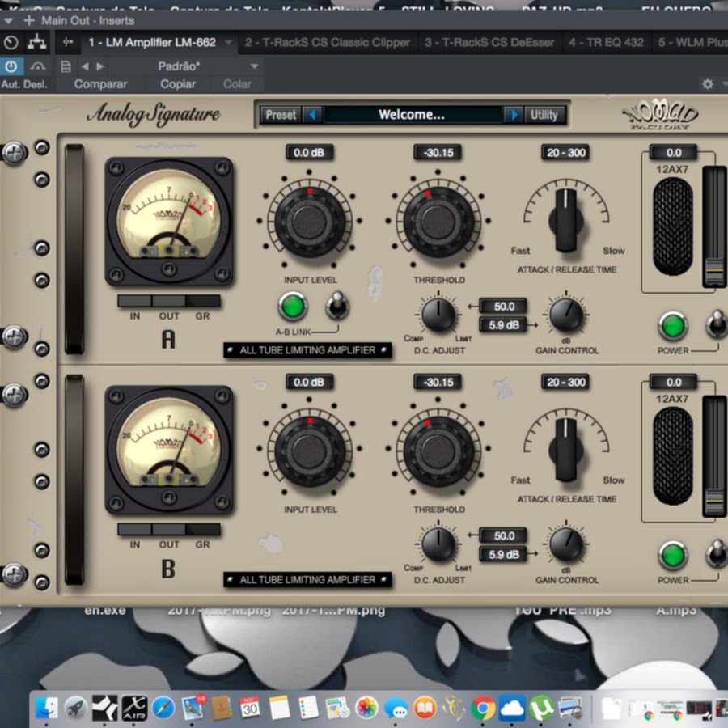The width and height of the screenshot is (728, 728).
Task: Click channel B Threshold knob
Action: (x=438, y=451)
